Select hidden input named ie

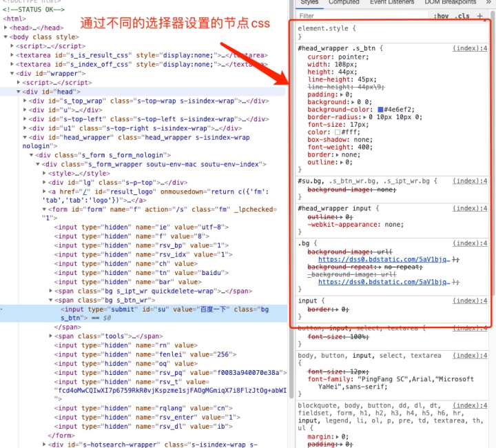point(141,227)
